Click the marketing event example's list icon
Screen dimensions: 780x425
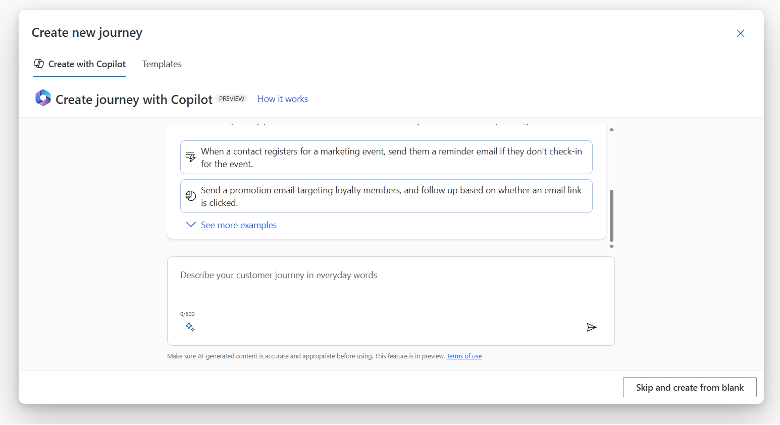coord(190,157)
